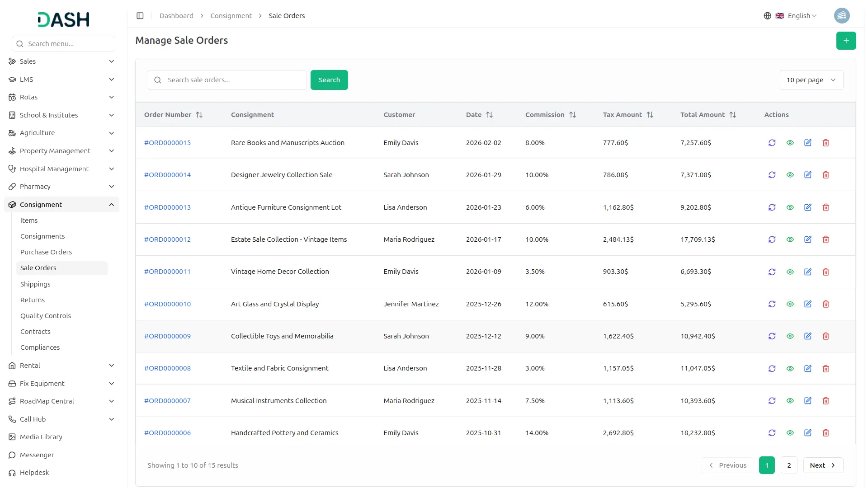Click the Helpdesk headset icon

click(11, 473)
